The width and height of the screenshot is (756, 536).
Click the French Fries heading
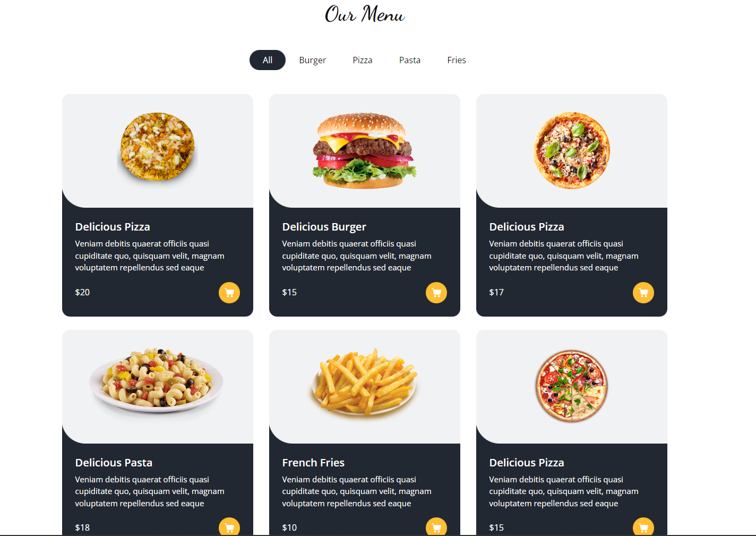[x=313, y=463]
